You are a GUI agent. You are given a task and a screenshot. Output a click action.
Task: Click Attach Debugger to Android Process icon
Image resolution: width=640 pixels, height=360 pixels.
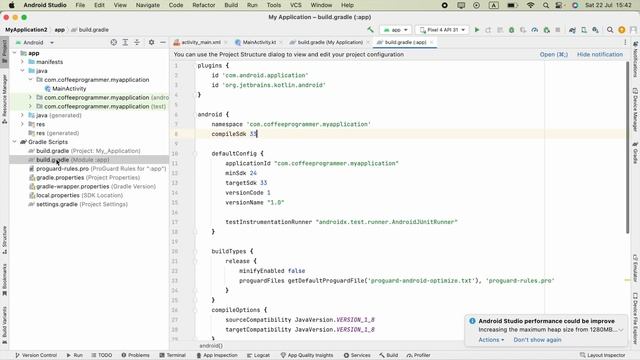tap(547, 30)
